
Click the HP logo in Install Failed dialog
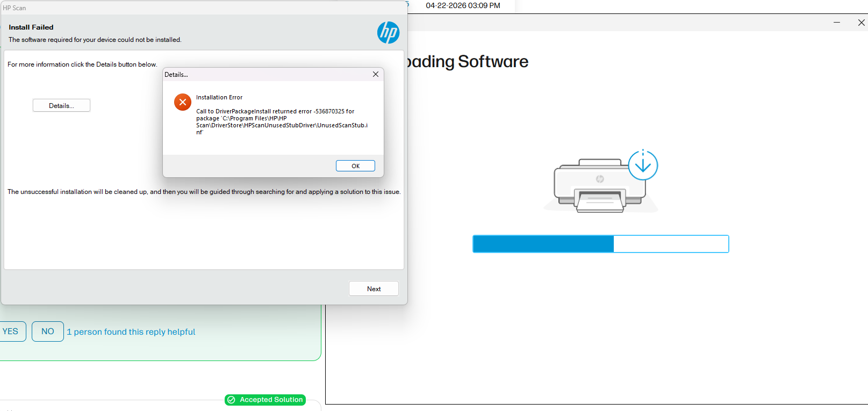[x=388, y=33]
